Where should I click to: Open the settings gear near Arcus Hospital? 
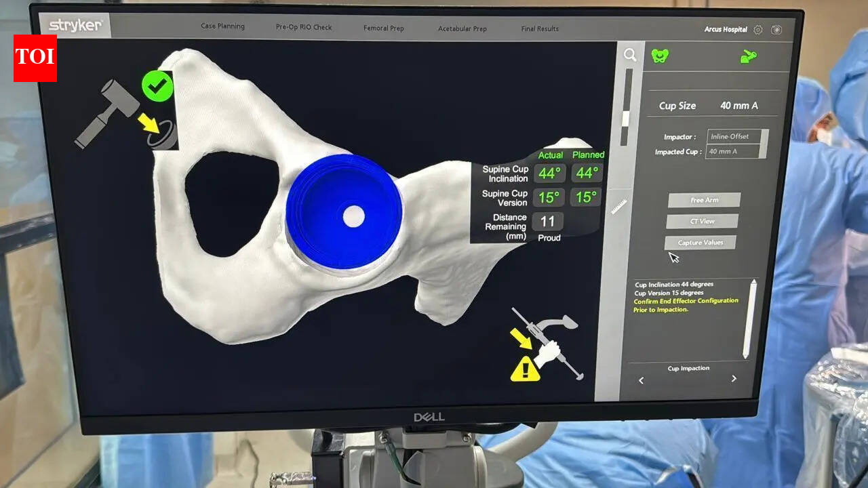(x=758, y=30)
